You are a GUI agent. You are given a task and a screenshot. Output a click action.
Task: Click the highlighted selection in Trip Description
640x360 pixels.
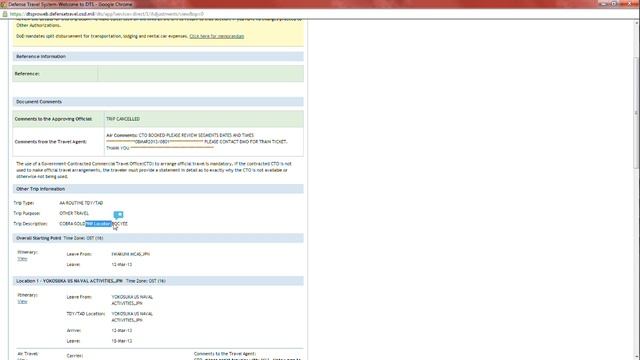click(x=98, y=224)
